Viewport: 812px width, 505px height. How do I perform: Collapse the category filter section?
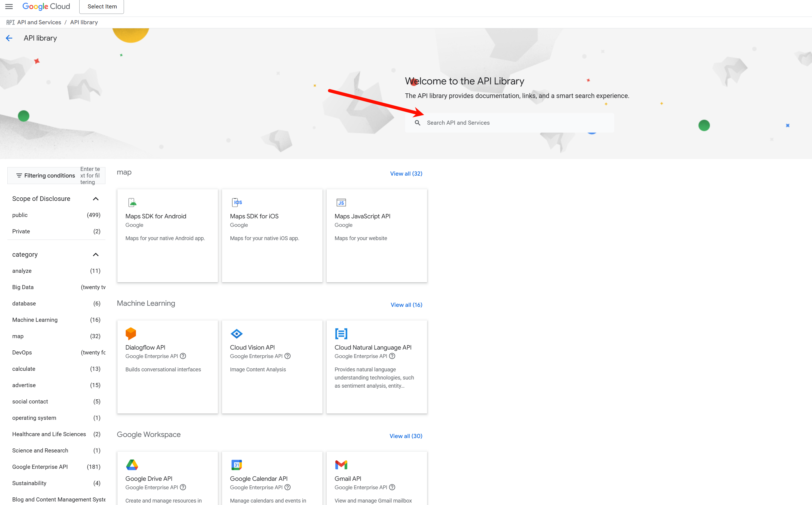pos(96,255)
